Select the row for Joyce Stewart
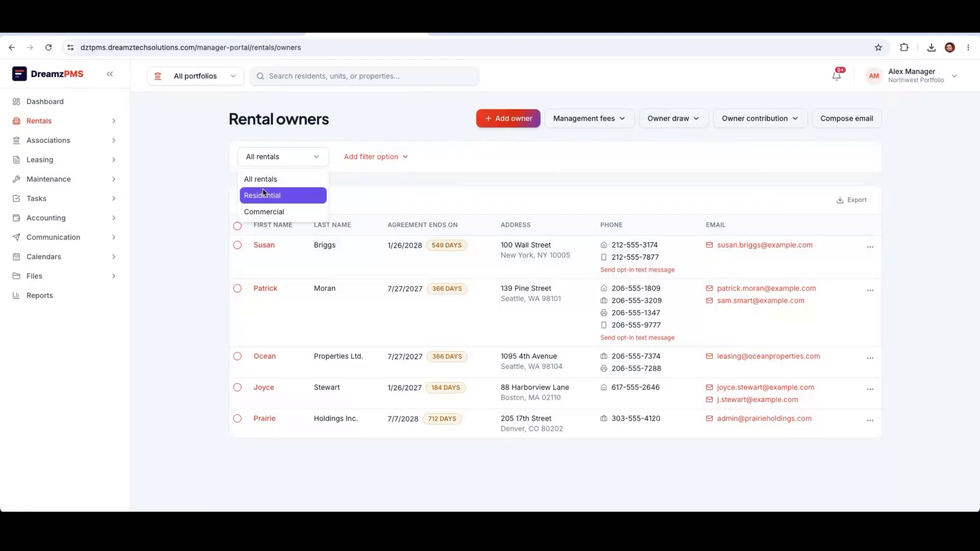The width and height of the screenshot is (980, 551). [237, 387]
